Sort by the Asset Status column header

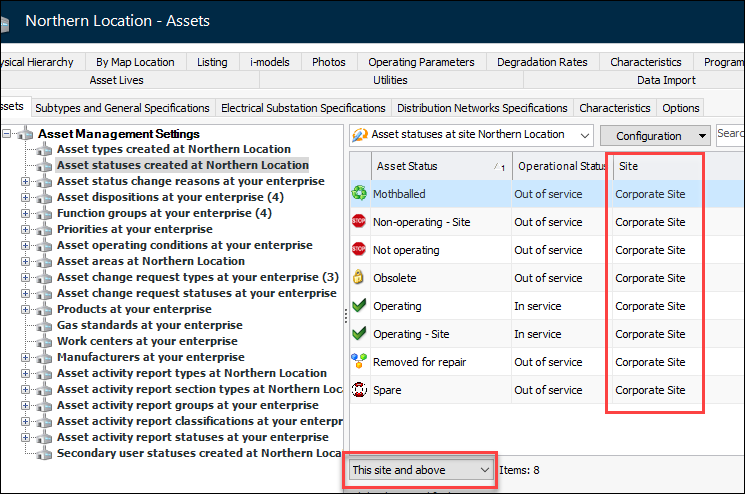pos(428,166)
